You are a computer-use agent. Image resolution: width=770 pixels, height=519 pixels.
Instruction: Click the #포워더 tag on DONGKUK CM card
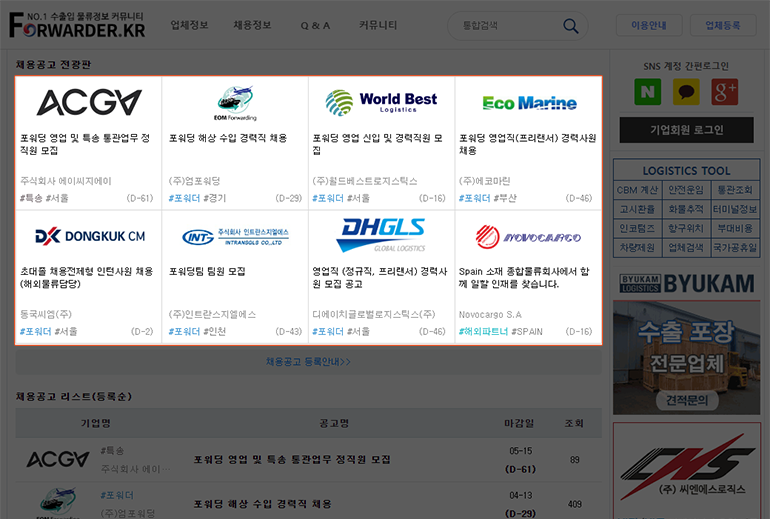pyautogui.click(x=35, y=331)
